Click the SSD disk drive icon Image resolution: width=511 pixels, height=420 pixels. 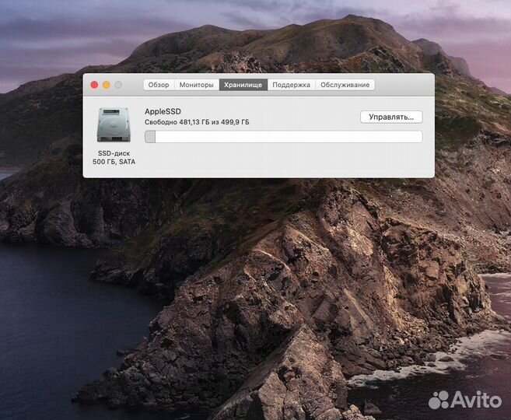tap(114, 125)
